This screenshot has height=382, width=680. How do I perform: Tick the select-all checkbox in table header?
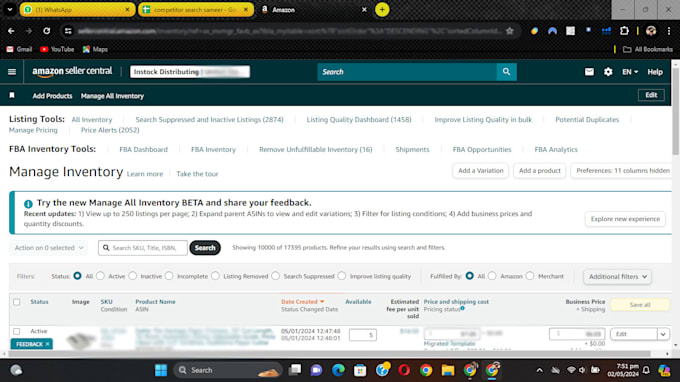16,302
